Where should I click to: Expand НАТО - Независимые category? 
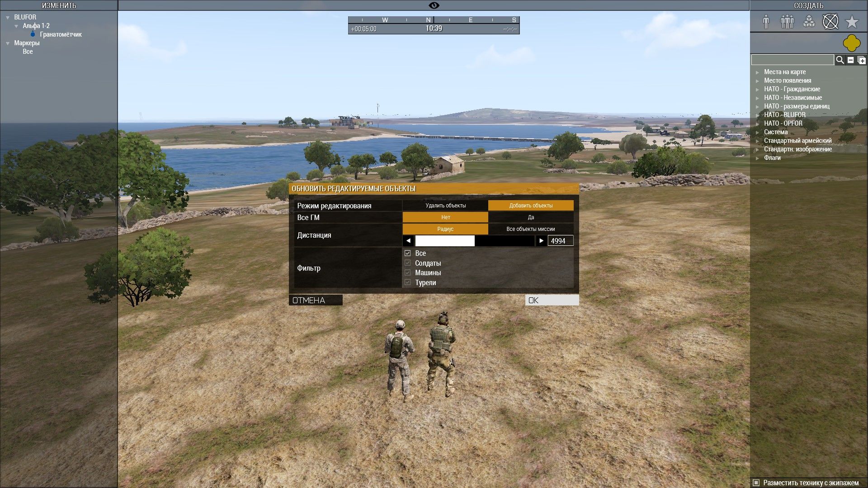point(758,98)
